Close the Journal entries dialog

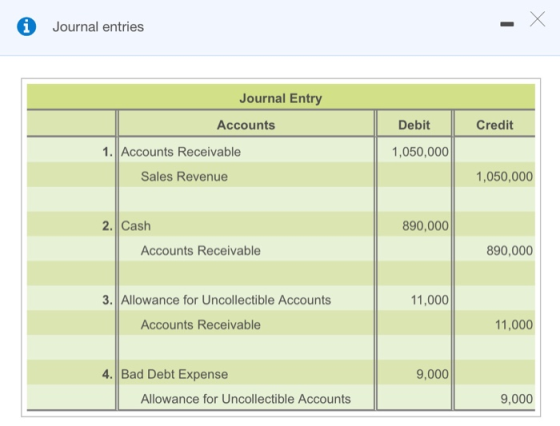538,19
